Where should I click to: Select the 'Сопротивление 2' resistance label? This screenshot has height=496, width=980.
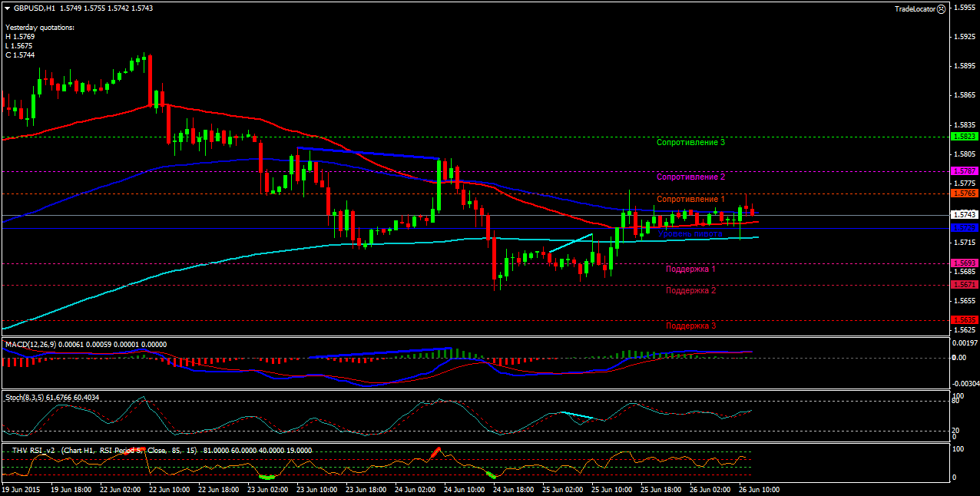(691, 177)
